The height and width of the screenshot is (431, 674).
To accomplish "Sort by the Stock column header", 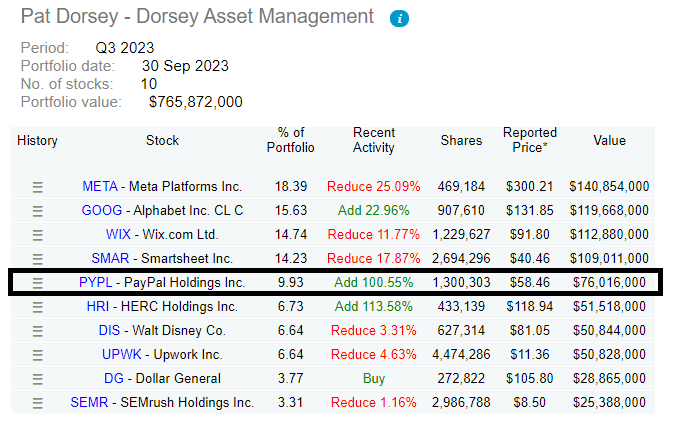I will pos(162,141).
